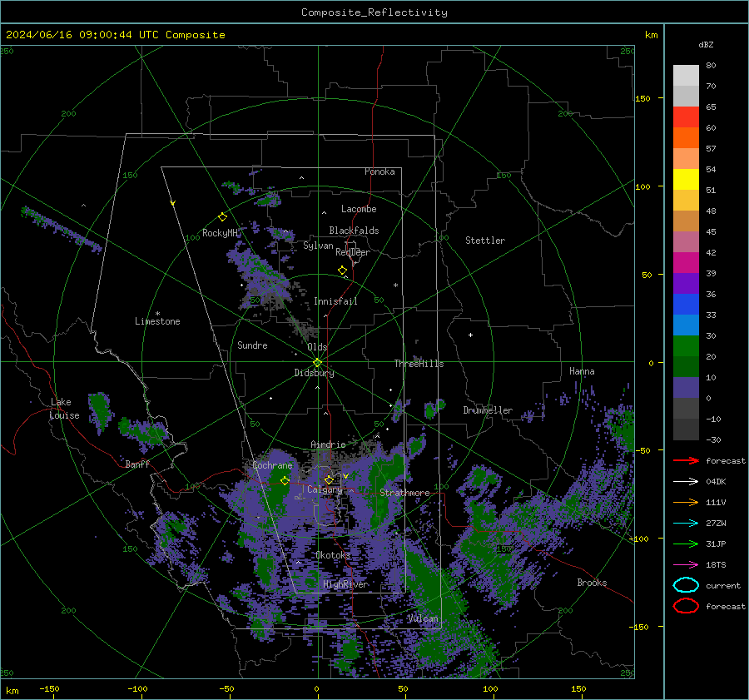749x700 pixels.
Task: Click the yellow diamond marker below Cochrane
Action: pyautogui.click(x=285, y=481)
